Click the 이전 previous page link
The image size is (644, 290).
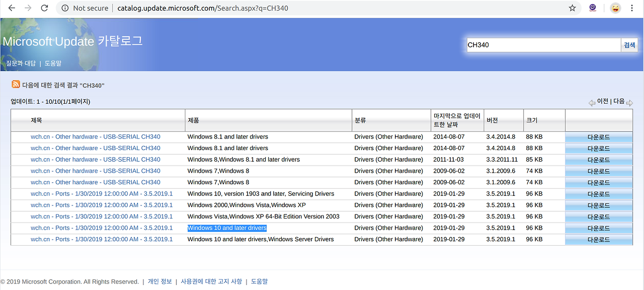pos(603,101)
